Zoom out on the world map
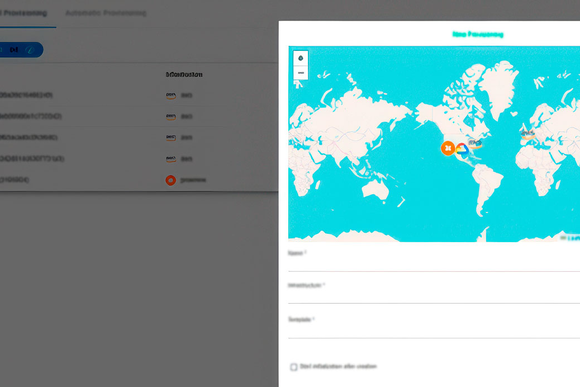 pos(301,73)
